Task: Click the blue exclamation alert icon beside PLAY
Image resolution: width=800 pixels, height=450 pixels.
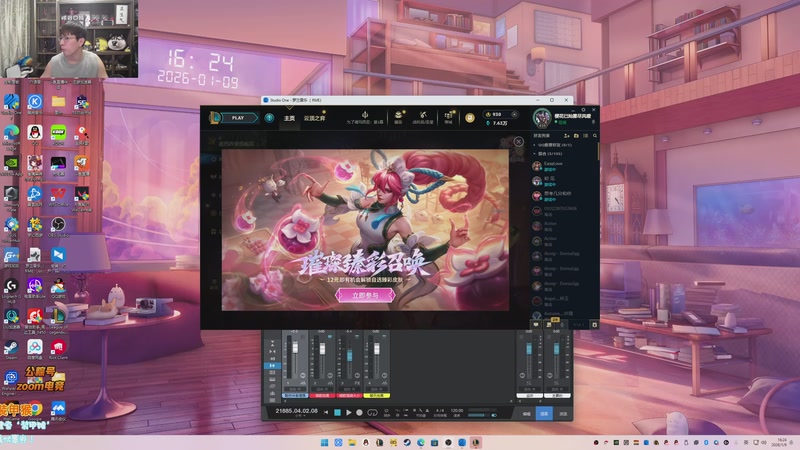Action: [x=269, y=118]
